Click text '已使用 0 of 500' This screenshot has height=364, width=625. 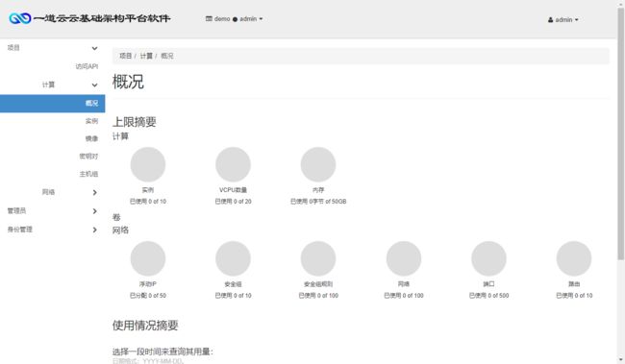pos(489,296)
